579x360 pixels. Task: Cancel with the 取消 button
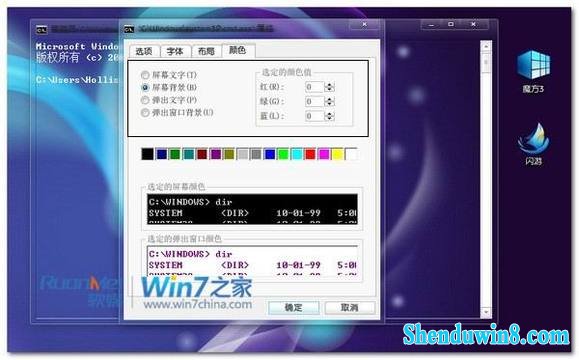tap(350, 307)
